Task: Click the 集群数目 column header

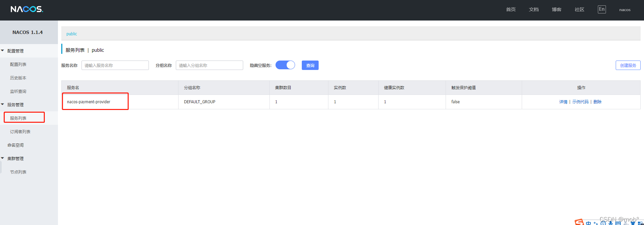Action: click(x=299, y=87)
